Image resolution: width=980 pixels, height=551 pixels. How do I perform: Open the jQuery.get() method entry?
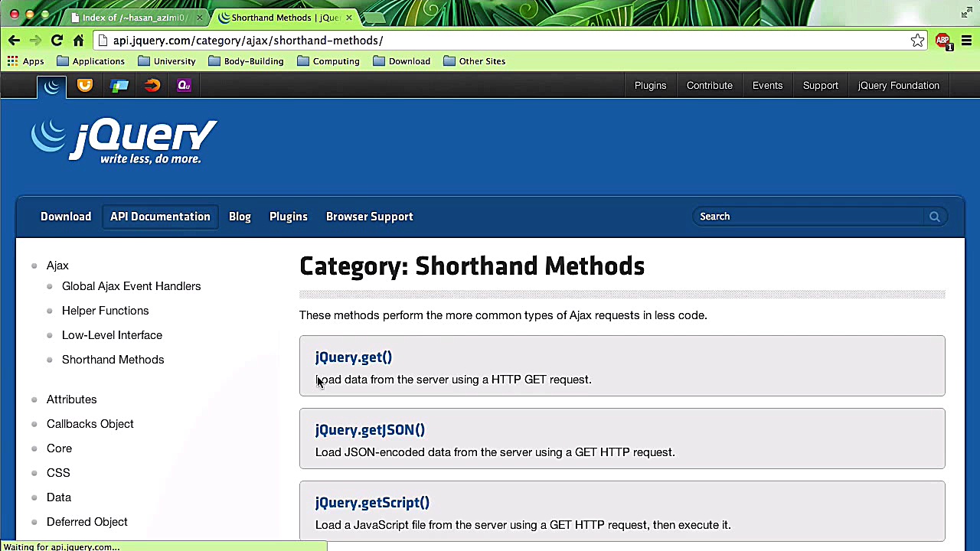pos(354,357)
